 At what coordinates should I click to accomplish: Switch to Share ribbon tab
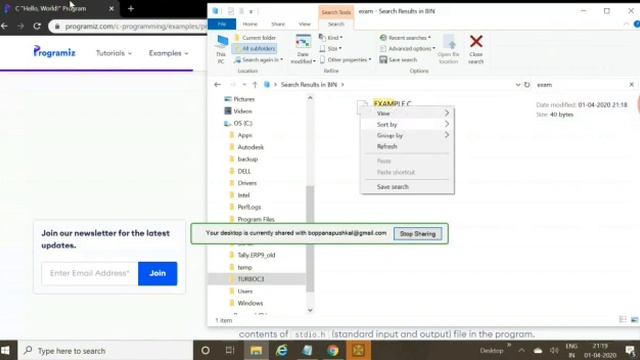(278, 24)
